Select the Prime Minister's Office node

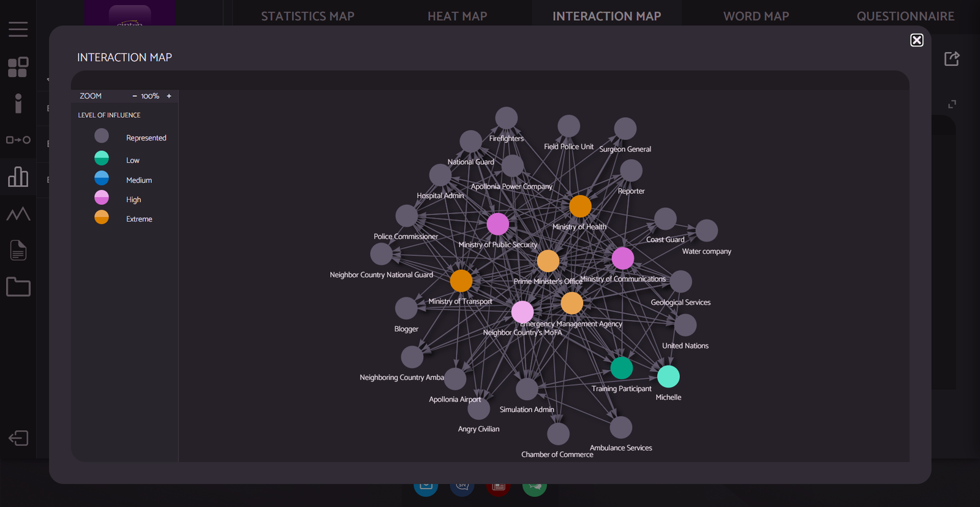coord(548,261)
